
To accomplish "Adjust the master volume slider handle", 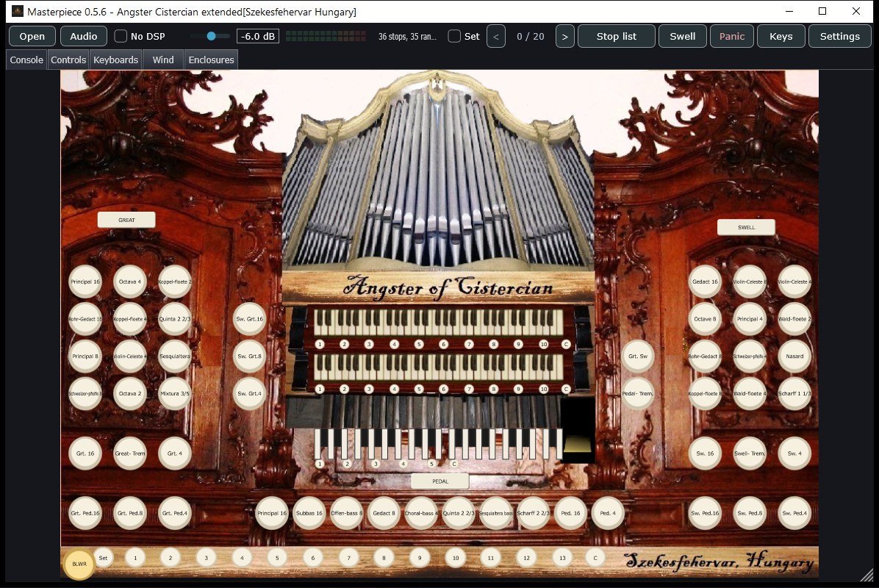I will (x=212, y=36).
